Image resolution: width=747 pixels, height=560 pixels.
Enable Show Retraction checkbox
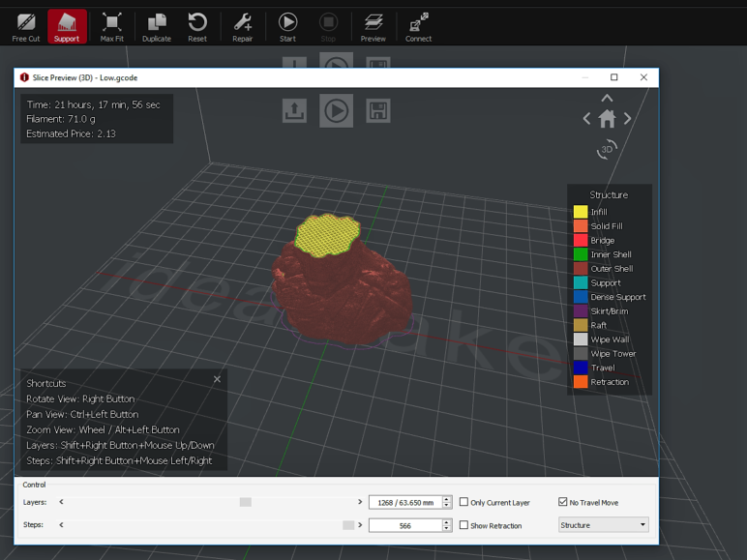(463, 525)
